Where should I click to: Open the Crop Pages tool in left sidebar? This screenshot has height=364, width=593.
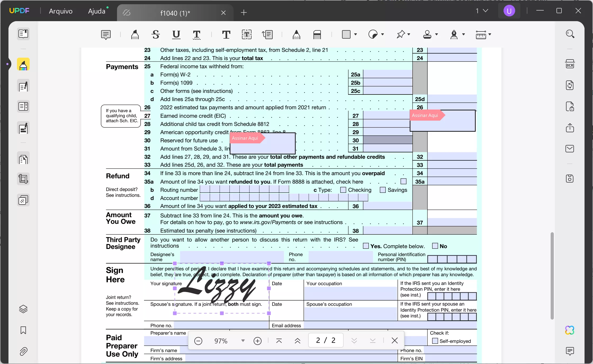(x=23, y=179)
